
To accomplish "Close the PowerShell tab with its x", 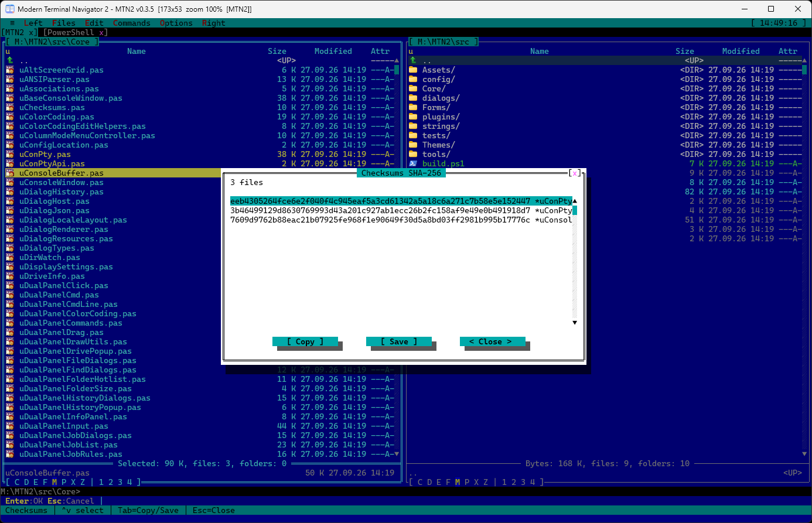I will coord(101,32).
